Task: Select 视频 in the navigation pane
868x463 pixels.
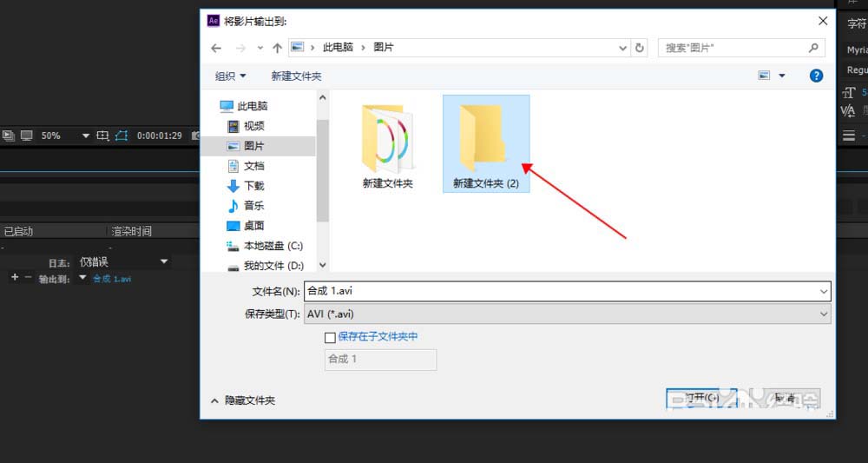Action: [247, 126]
